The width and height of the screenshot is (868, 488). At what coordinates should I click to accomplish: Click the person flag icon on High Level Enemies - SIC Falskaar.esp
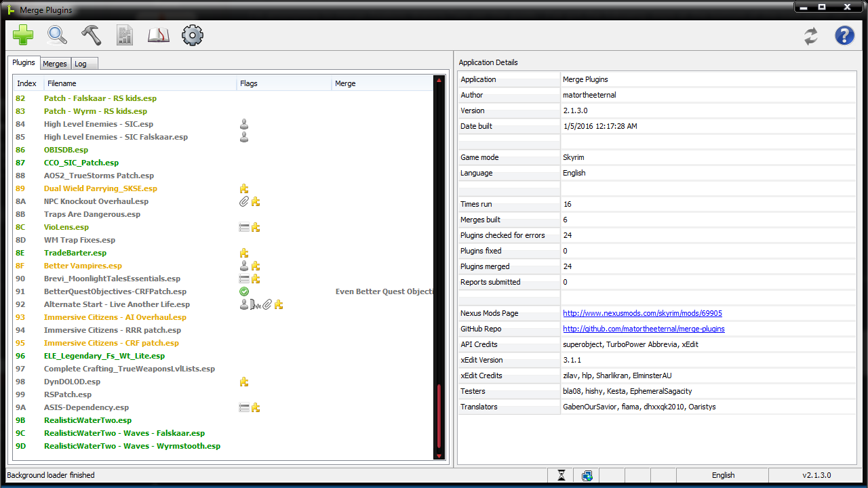tap(244, 137)
